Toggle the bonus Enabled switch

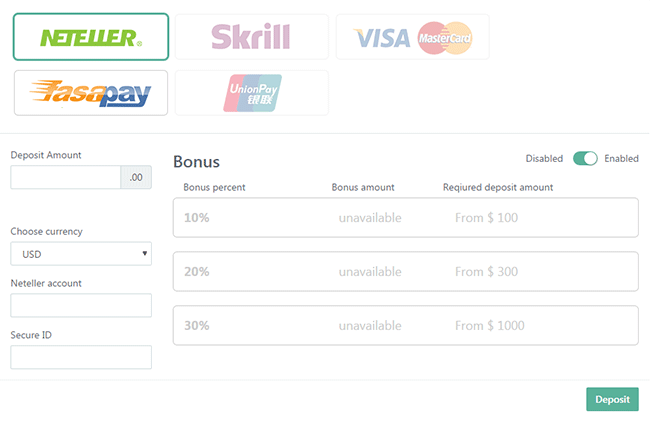tap(585, 158)
